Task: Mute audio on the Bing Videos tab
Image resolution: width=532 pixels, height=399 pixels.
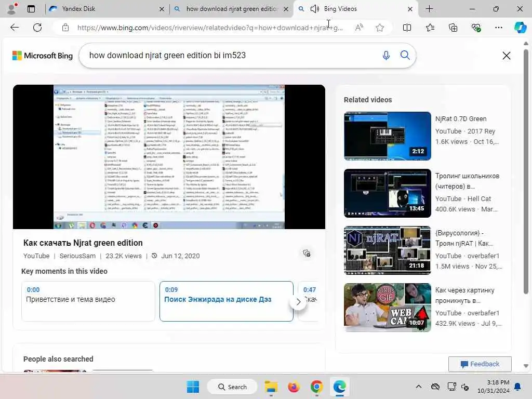Action: click(x=314, y=9)
